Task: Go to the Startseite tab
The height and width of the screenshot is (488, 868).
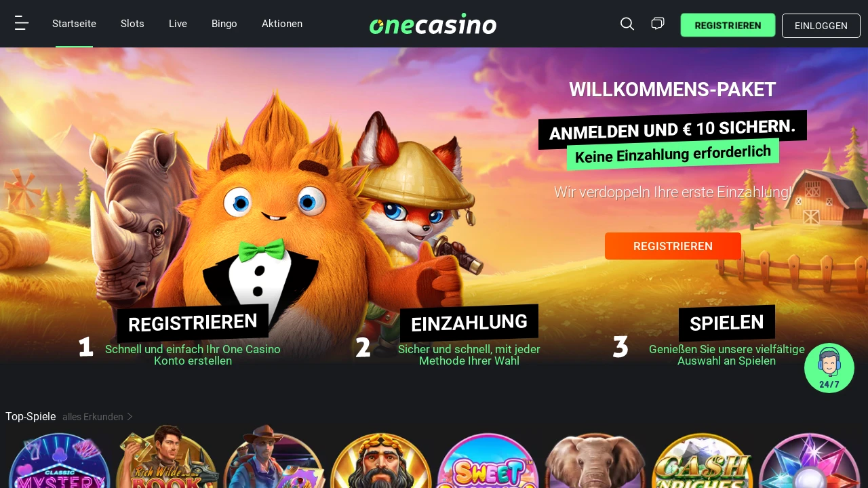Action: point(74,24)
